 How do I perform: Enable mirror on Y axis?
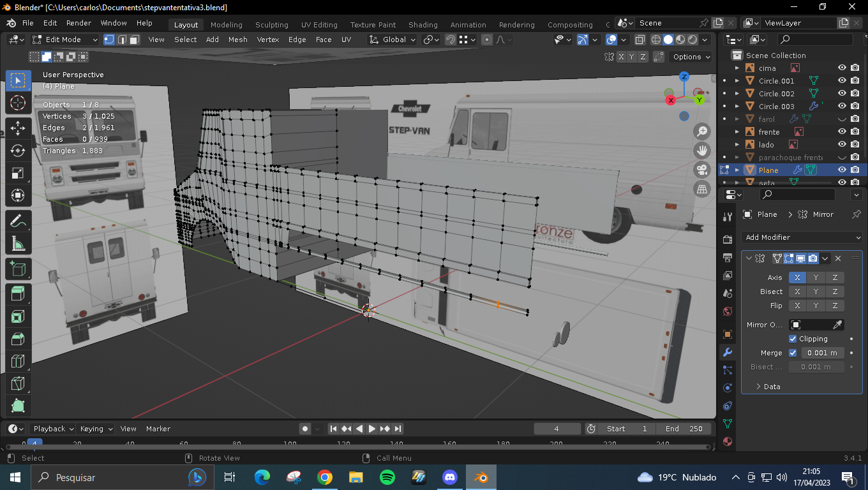(815, 278)
